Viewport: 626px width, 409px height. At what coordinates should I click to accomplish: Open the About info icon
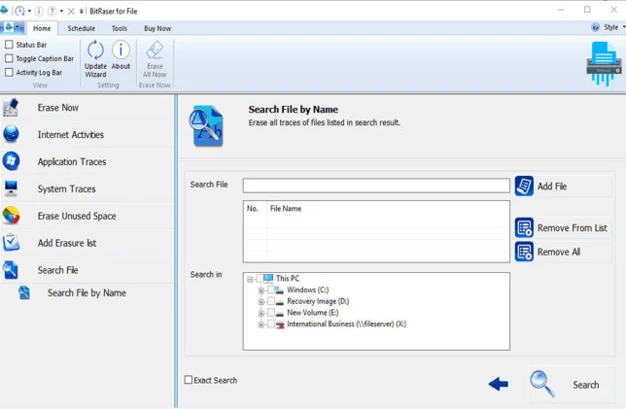coord(121,50)
